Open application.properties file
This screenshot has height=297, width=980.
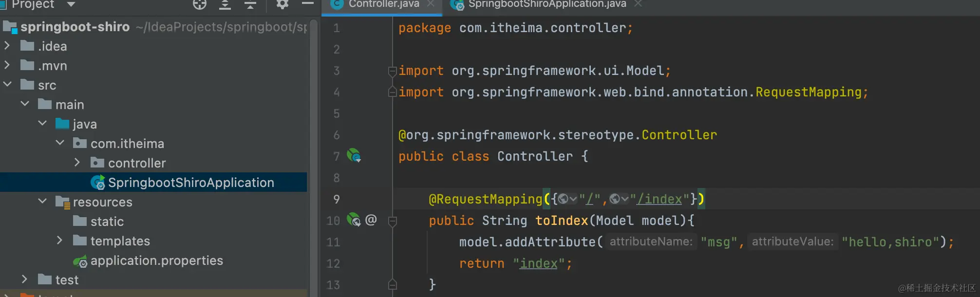157,260
